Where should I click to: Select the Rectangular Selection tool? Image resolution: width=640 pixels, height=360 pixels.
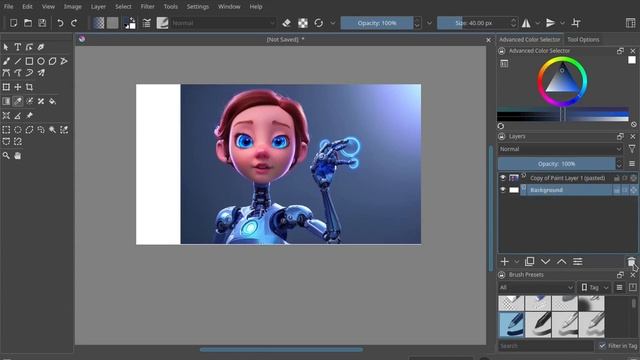pos(6,130)
